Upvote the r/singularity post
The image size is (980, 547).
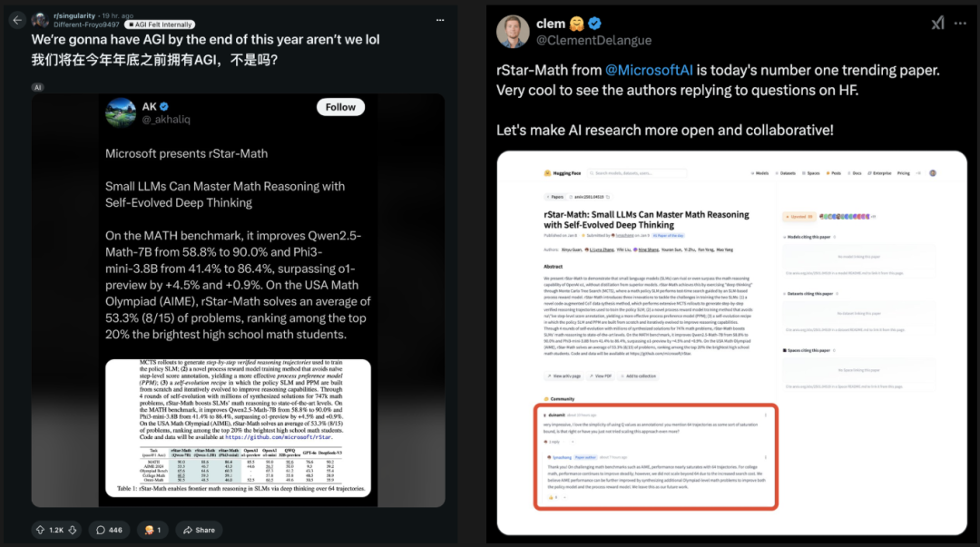tap(41, 530)
